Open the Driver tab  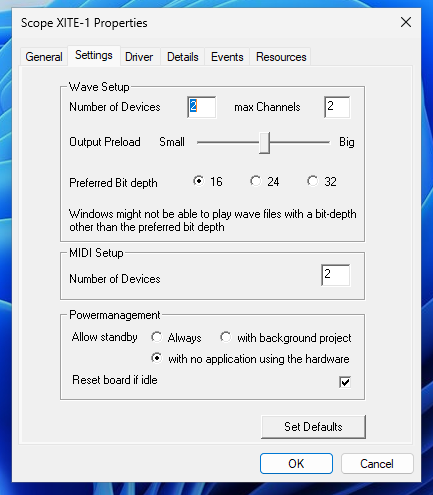139,57
